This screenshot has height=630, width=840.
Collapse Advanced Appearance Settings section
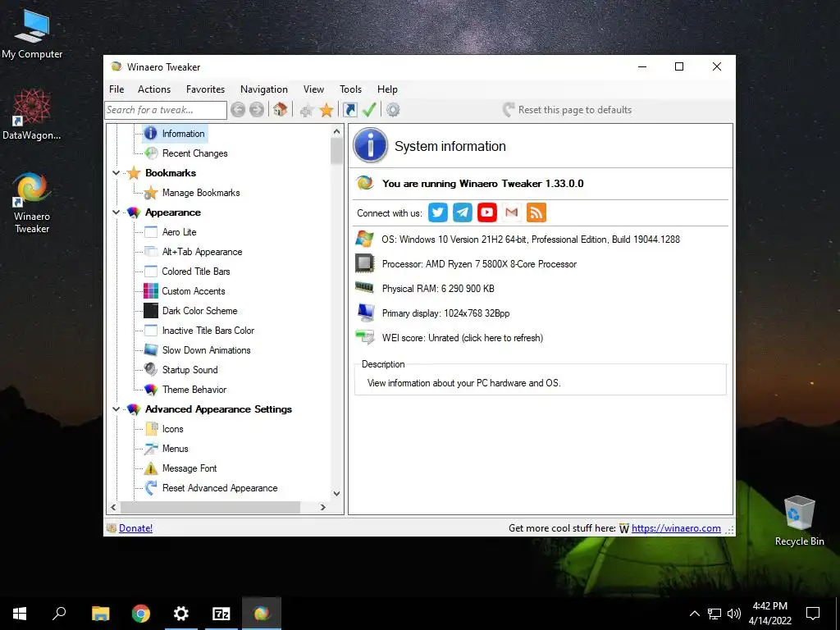(x=116, y=409)
